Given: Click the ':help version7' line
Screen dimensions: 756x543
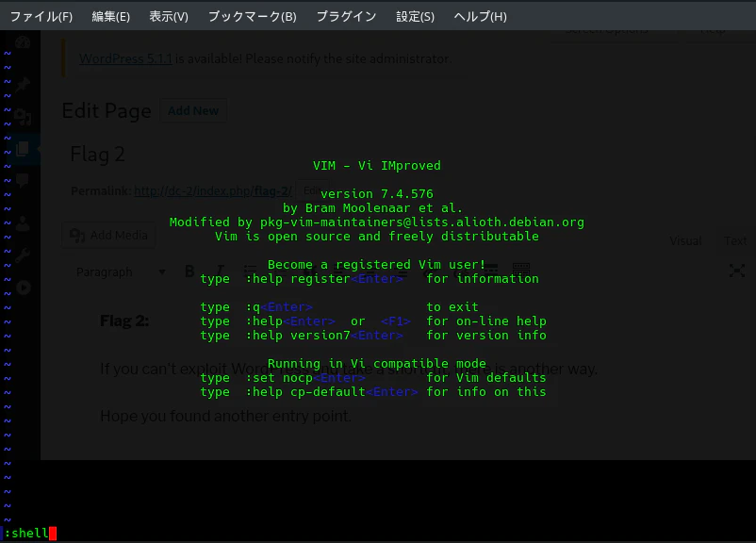Looking at the screenshot, I should click(x=373, y=336).
